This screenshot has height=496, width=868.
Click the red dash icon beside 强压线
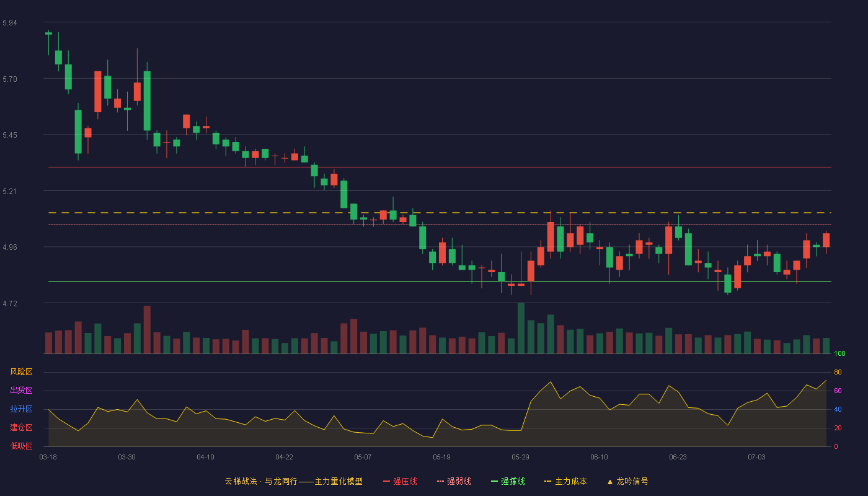(x=386, y=481)
